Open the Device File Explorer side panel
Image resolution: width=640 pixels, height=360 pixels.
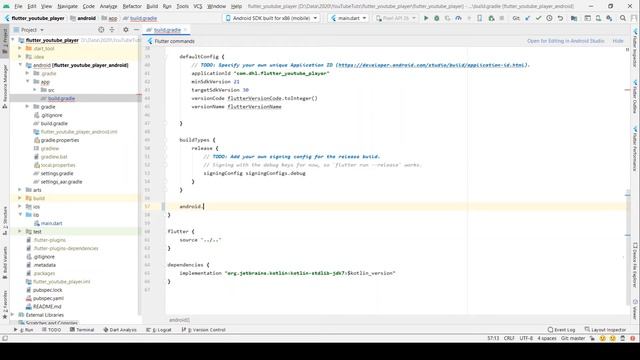[635, 265]
